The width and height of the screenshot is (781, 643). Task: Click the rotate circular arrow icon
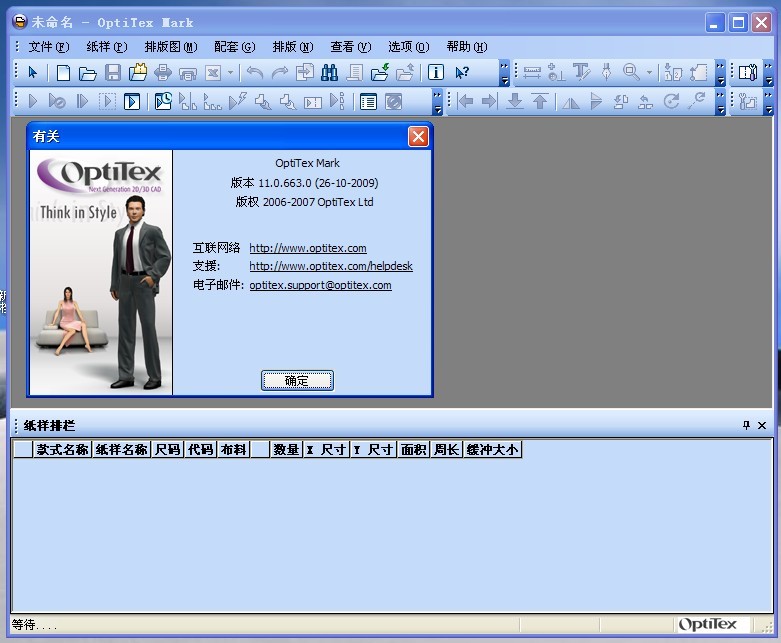pyautogui.click(x=671, y=102)
